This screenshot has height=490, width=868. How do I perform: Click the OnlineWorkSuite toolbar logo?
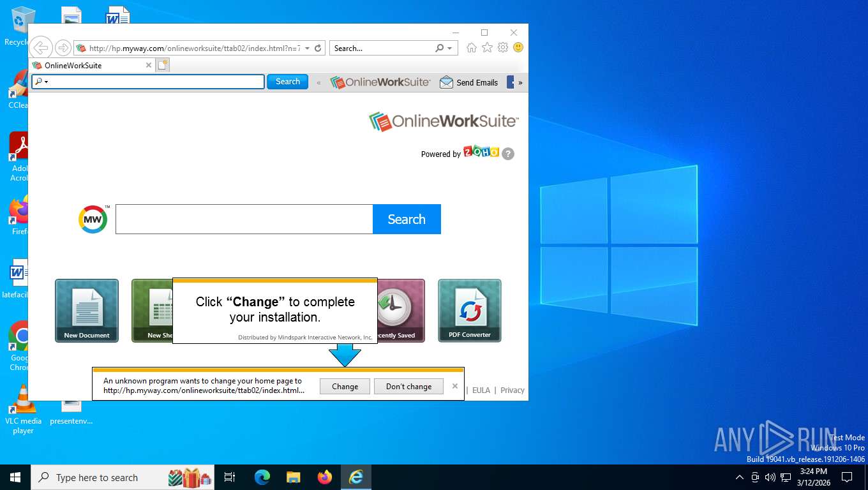pos(380,82)
